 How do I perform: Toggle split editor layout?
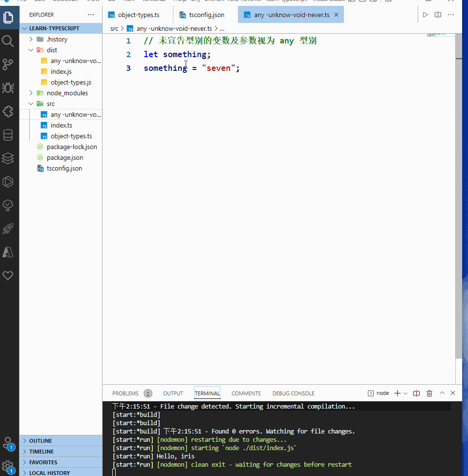click(438, 15)
